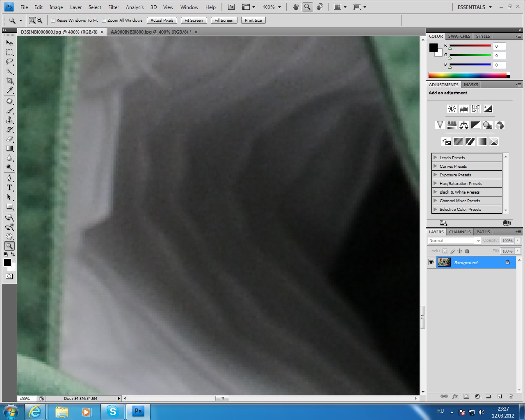525x420 pixels.
Task: Open the Filter menu
Action: tap(114, 7)
